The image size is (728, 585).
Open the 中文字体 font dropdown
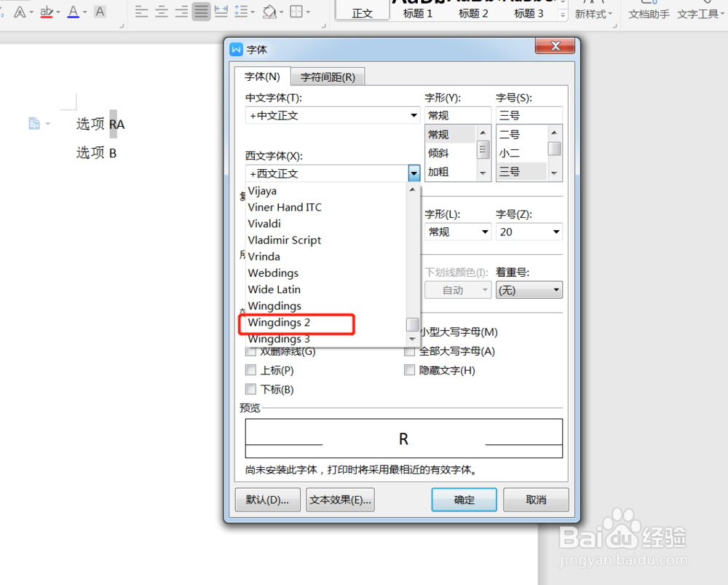click(x=414, y=114)
